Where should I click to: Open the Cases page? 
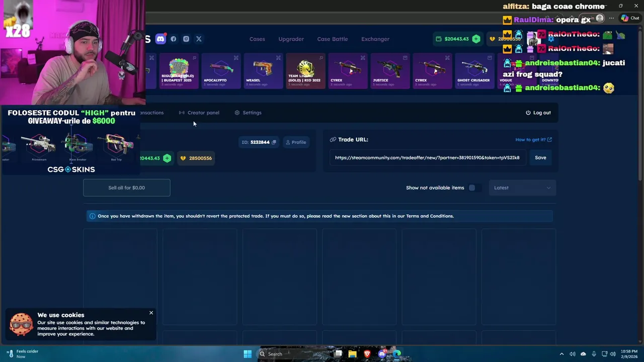pos(257,39)
